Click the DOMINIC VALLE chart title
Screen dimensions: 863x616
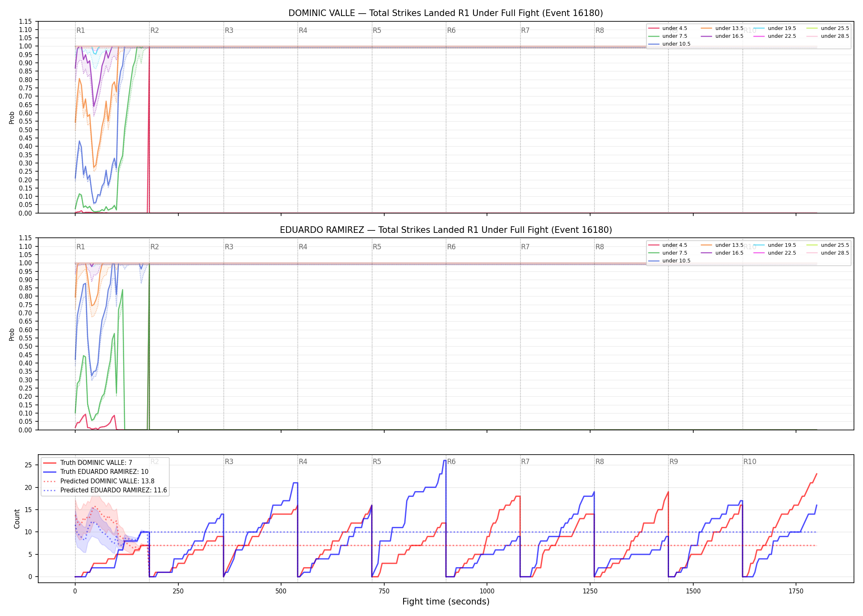tap(445, 13)
